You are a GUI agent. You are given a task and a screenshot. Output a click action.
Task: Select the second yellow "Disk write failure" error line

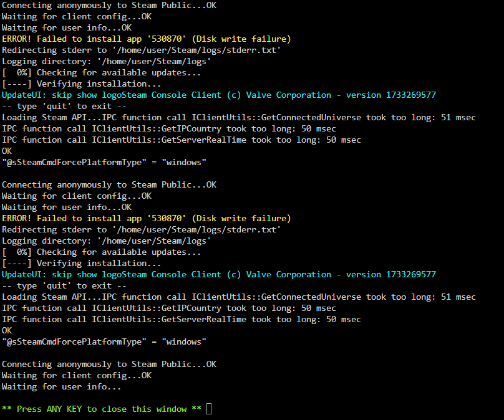146,218
